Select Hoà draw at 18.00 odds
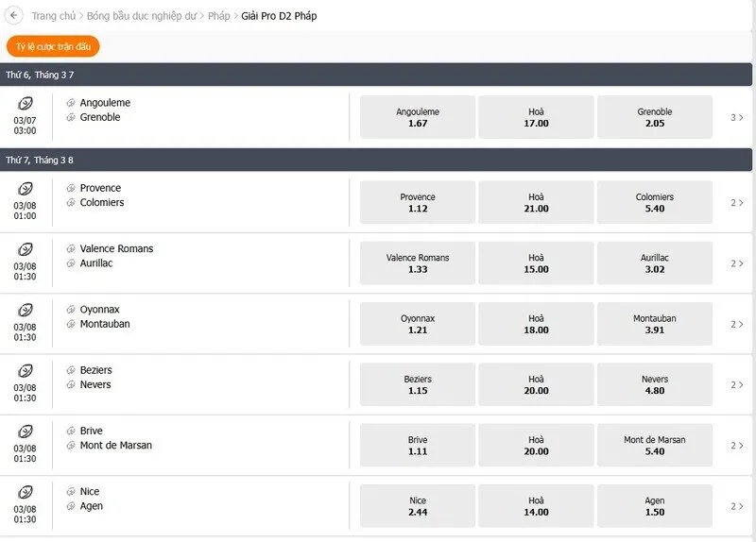Image resolution: width=756 pixels, height=542 pixels. pyautogui.click(x=536, y=324)
